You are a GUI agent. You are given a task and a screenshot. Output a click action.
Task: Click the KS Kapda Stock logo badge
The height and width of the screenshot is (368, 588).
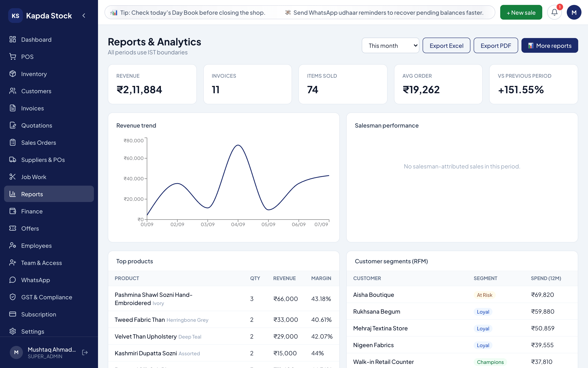[15, 16]
